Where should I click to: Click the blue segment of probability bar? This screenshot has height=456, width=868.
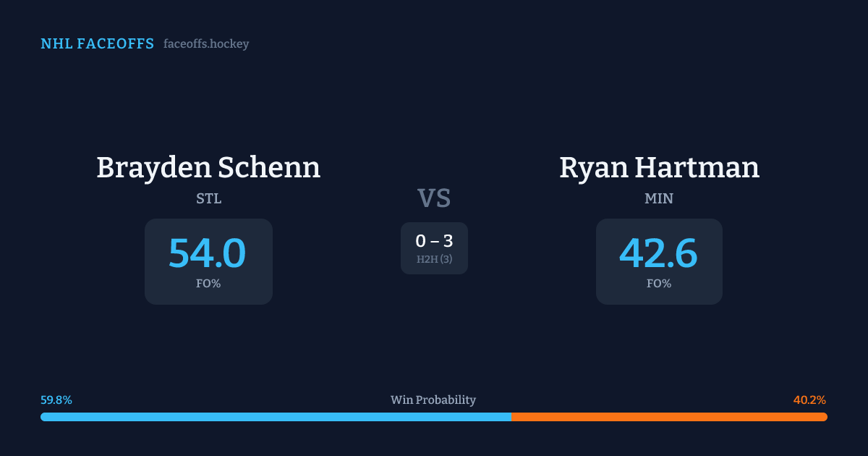coord(276,417)
